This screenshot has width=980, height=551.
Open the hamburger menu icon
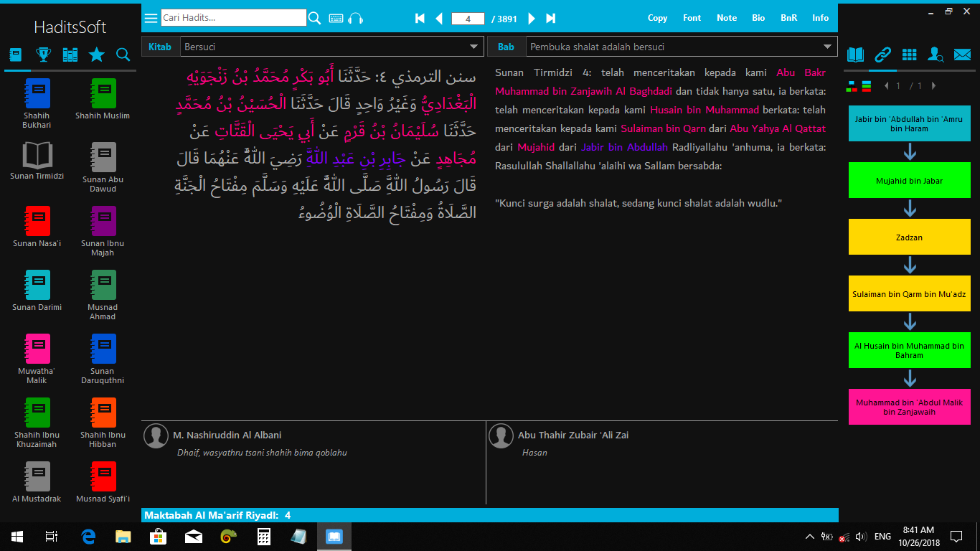pyautogui.click(x=151, y=18)
